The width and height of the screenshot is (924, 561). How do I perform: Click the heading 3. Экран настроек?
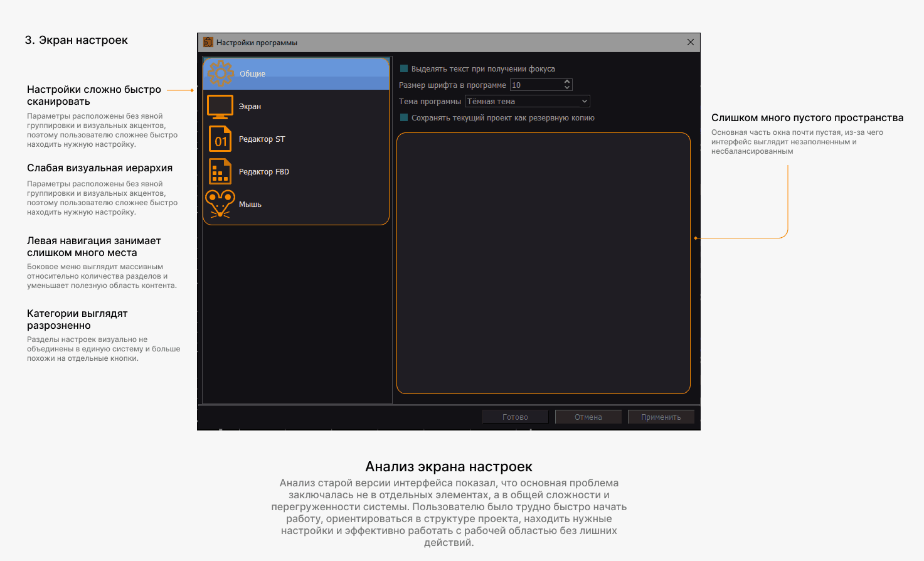click(x=77, y=40)
